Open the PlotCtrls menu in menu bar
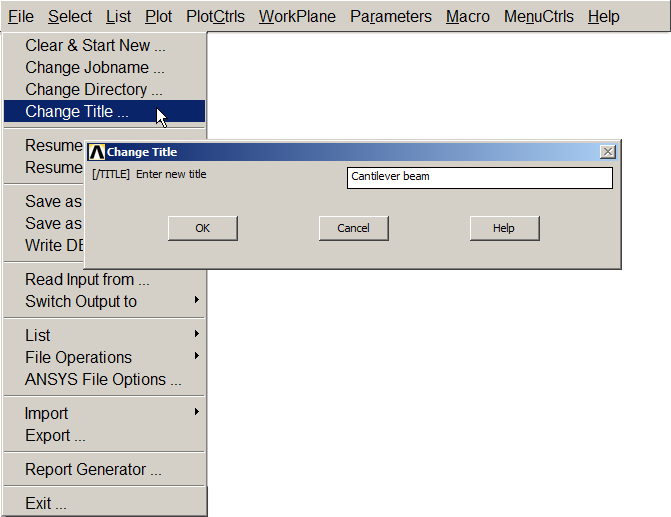The width and height of the screenshot is (671, 517). tap(215, 16)
